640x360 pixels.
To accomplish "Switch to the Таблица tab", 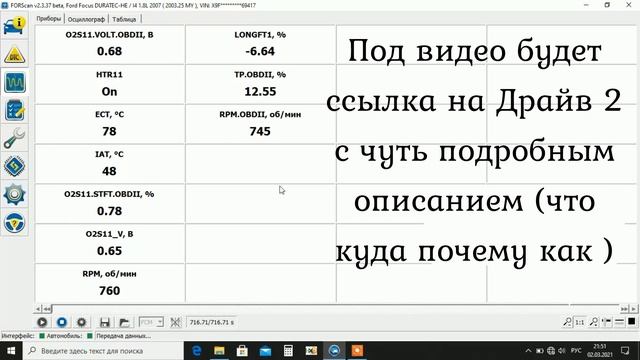I will pyautogui.click(x=124, y=19).
